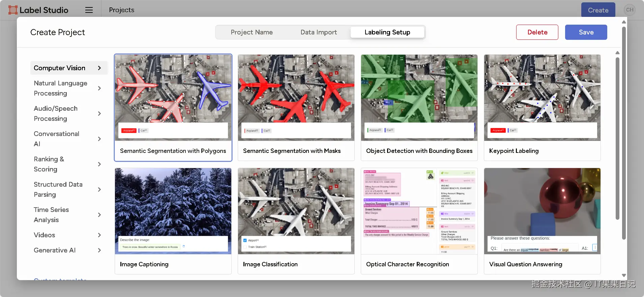The width and height of the screenshot is (644, 297).
Task: Choose Keypoint Labeling template
Action: 542,108
